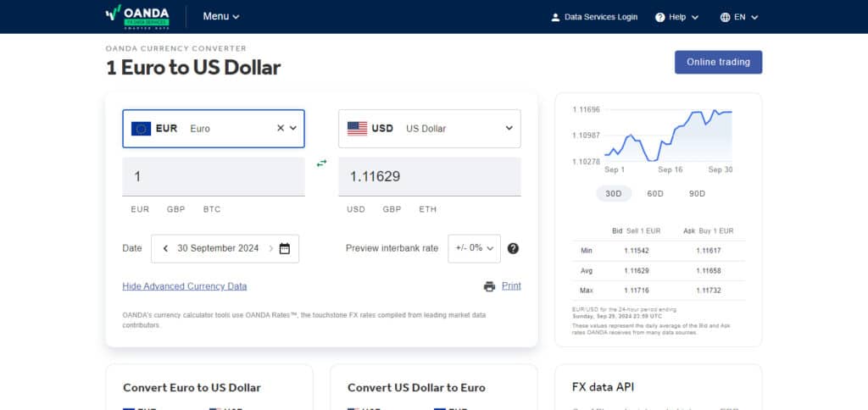Select the 60D chart range
Image resolution: width=868 pixels, height=410 pixels.
tap(655, 194)
